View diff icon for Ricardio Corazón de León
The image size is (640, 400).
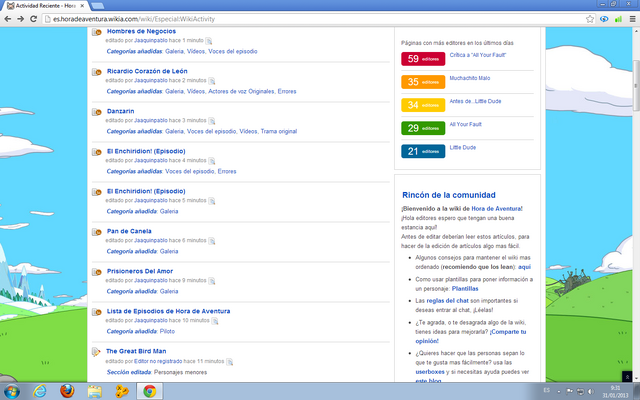pyautogui.click(x=211, y=81)
